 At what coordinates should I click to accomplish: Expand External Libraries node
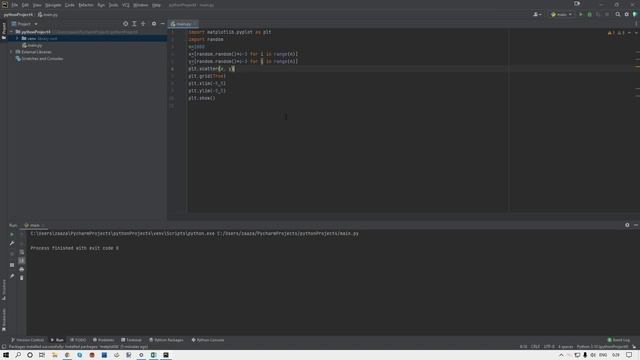pos(11,52)
